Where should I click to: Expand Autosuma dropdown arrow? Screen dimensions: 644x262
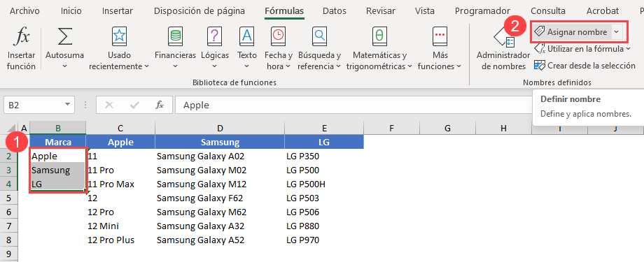pos(64,66)
